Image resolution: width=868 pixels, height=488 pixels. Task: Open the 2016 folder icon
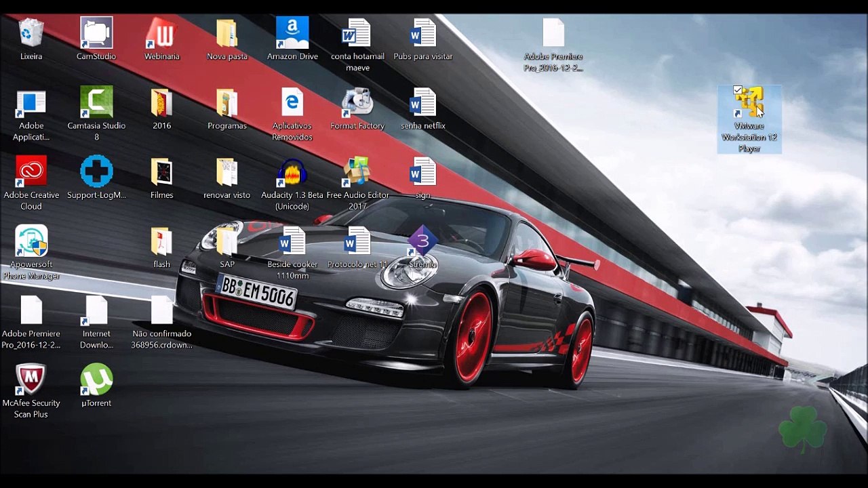[161, 102]
